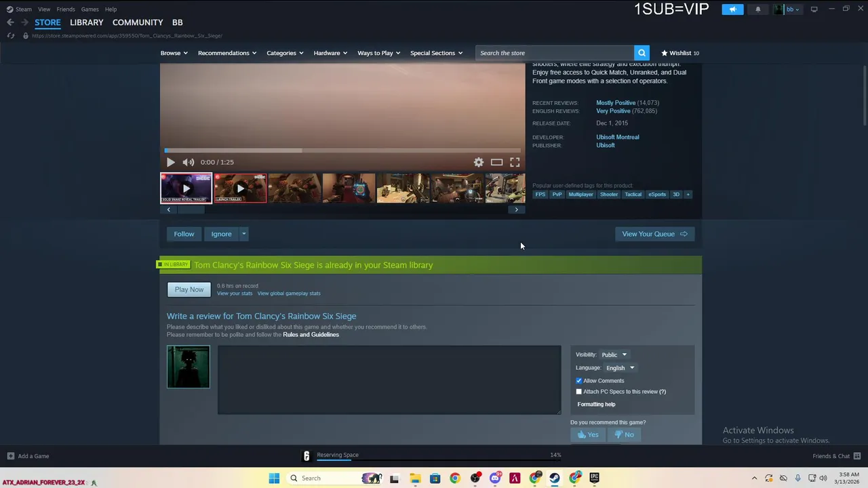Open Big Picture mode monitor icon

coord(814,9)
